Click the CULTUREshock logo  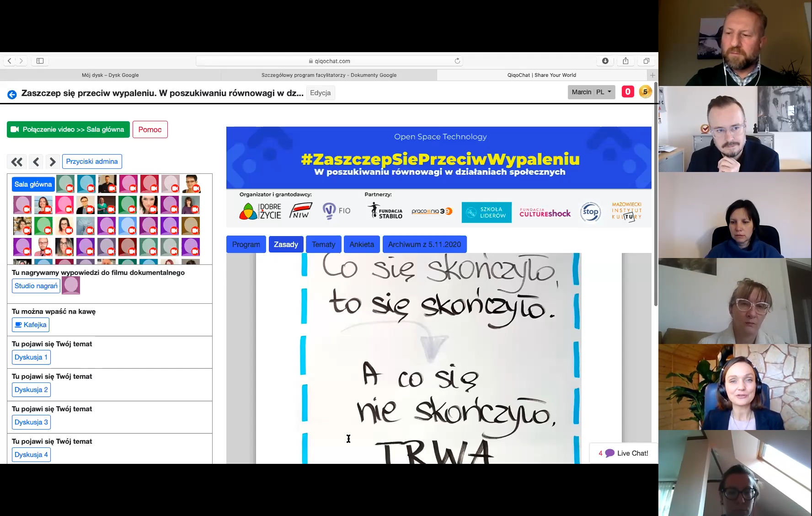(x=545, y=212)
